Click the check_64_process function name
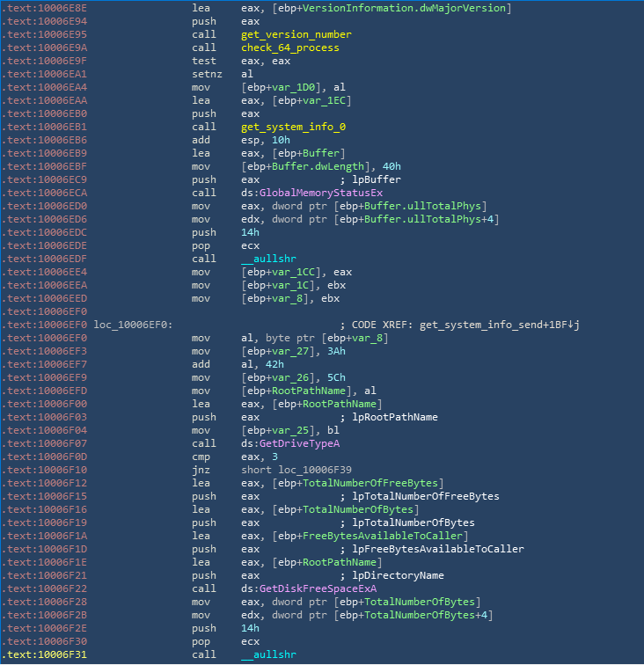 tap(290, 47)
